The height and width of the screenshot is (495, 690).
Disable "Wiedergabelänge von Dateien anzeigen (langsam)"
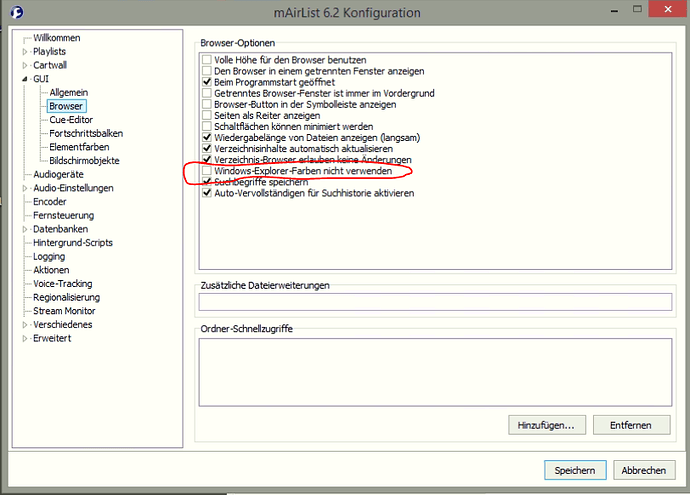207,137
